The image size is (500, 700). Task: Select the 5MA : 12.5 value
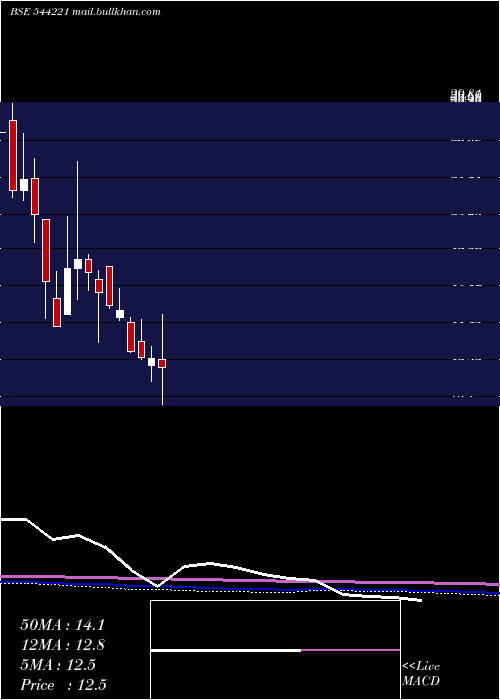click(58, 665)
